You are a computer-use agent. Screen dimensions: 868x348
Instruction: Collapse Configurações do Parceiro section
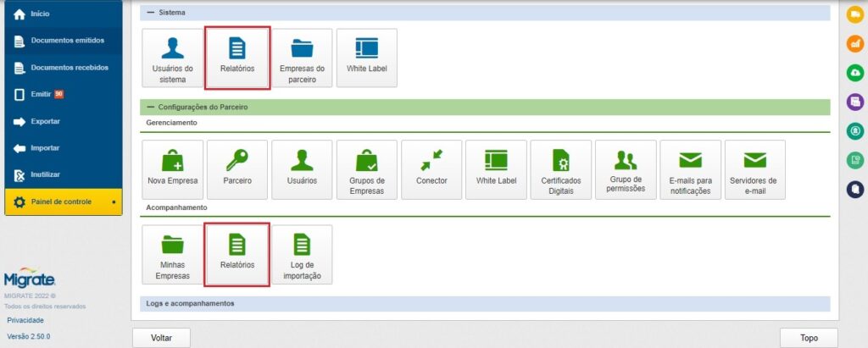[151, 108]
